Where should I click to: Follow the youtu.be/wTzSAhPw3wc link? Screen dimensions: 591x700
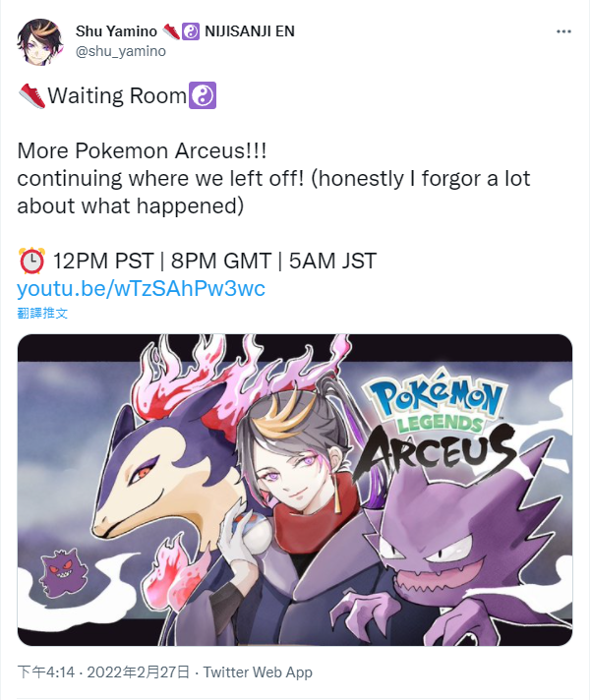click(141, 288)
